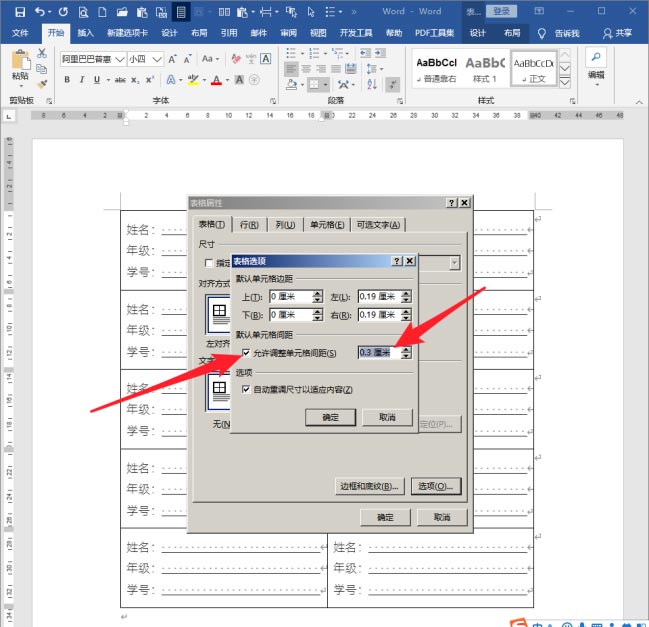The width and height of the screenshot is (649, 627).
Task: Open the Editing search icon in ribbon
Action: [x=596, y=58]
